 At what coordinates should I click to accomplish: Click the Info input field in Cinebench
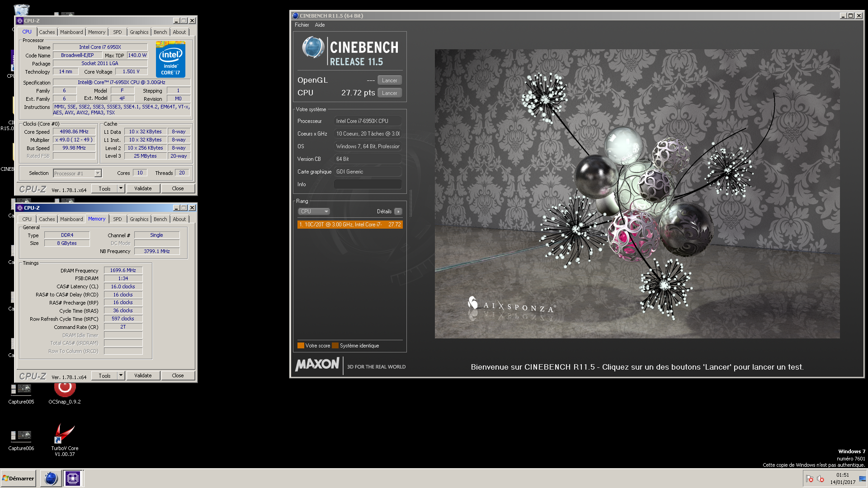coord(368,184)
